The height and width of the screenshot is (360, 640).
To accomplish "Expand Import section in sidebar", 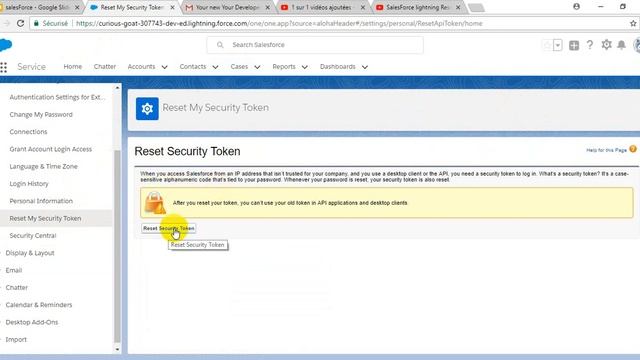I will click(16, 340).
